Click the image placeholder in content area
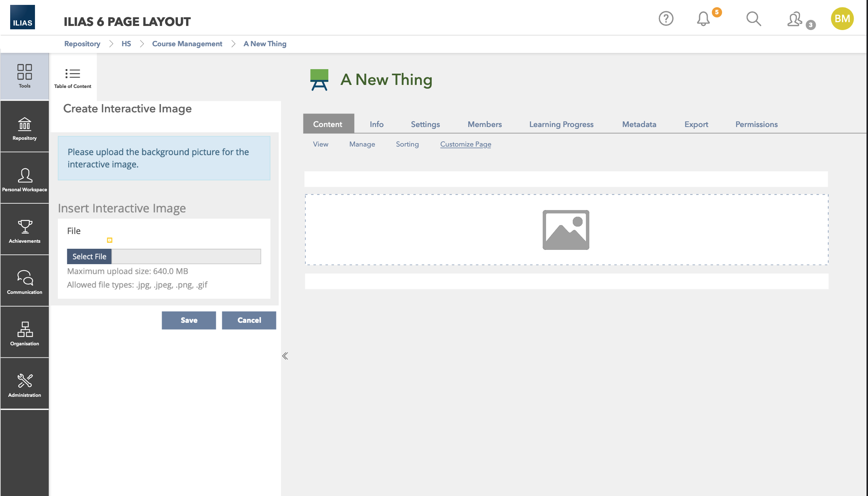Screen dimensions: 868x496 (x=566, y=230)
